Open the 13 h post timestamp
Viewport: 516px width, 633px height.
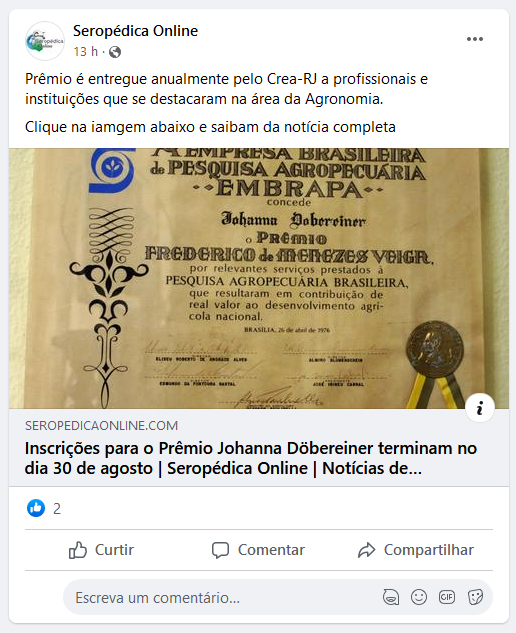click(x=86, y=52)
